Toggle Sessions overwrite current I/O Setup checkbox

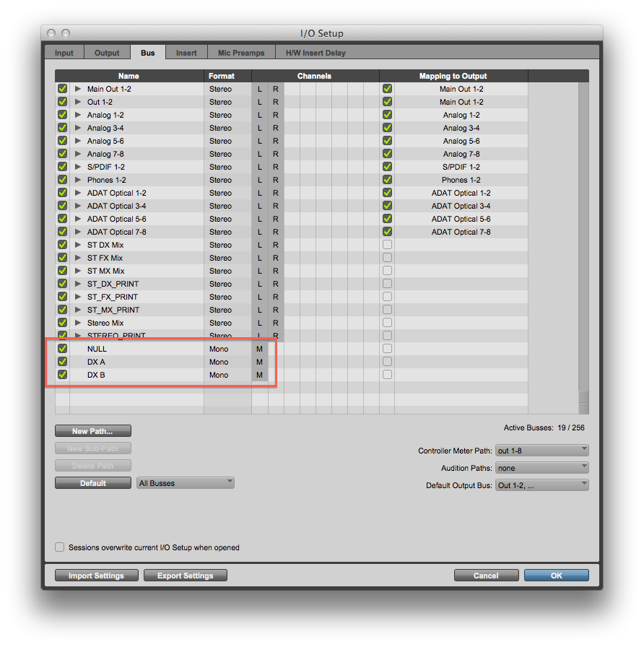coord(60,547)
